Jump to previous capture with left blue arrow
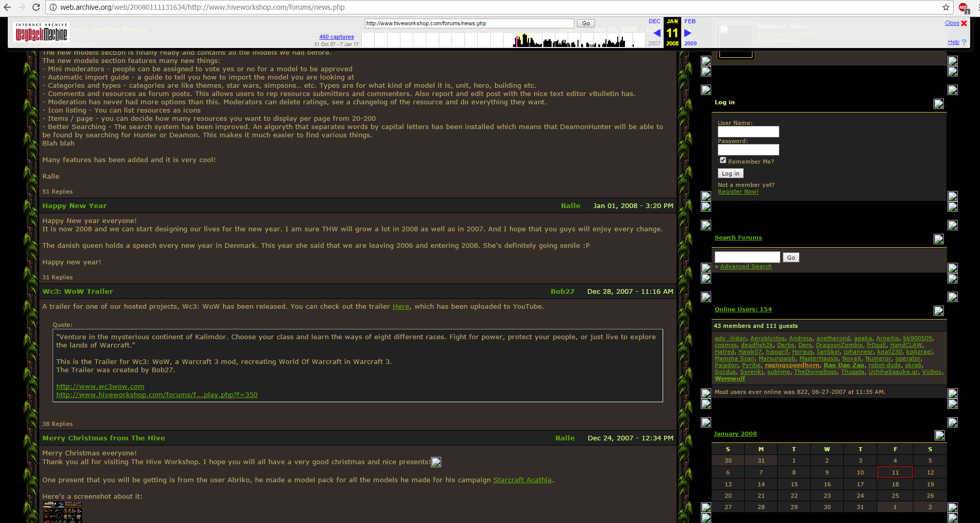Viewport: 980px width, 523px height. point(657,33)
